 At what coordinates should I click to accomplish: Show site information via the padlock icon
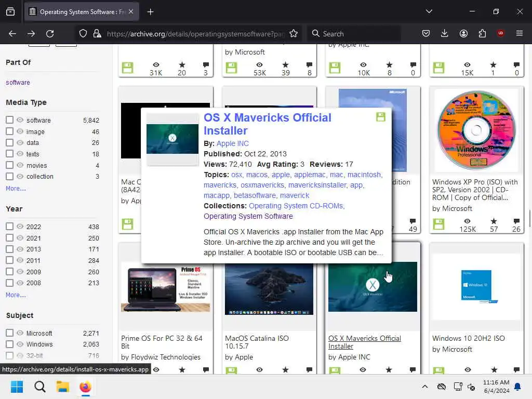point(97,34)
